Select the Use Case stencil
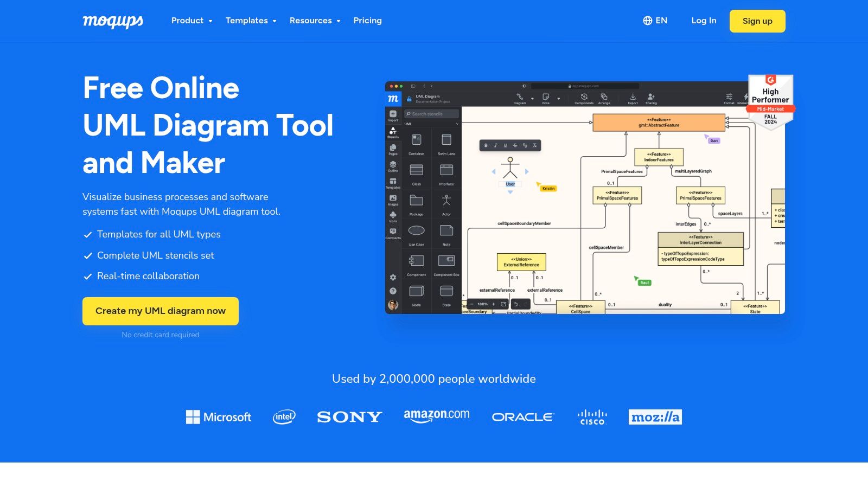The height and width of the screenshot is (488, 868). 417,235
